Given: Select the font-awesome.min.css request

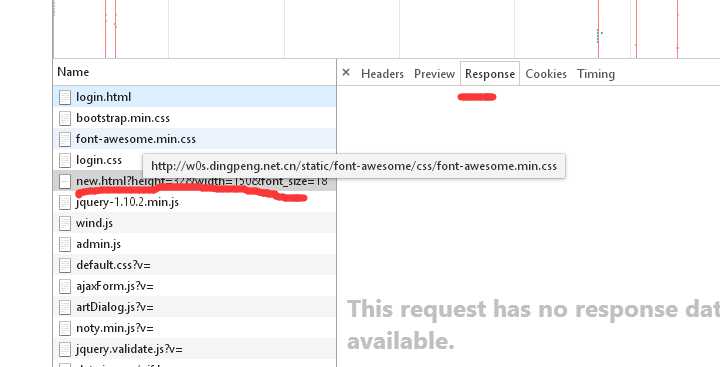Looking at the screenshot, I should coord(195,139).
